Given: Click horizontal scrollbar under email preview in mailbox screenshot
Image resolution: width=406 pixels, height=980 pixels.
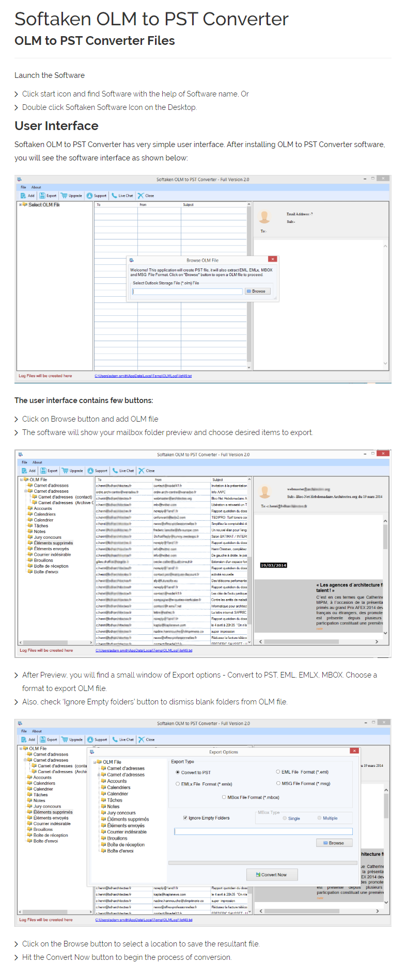Looking at the screenshot, I should (x=319, y=641).
